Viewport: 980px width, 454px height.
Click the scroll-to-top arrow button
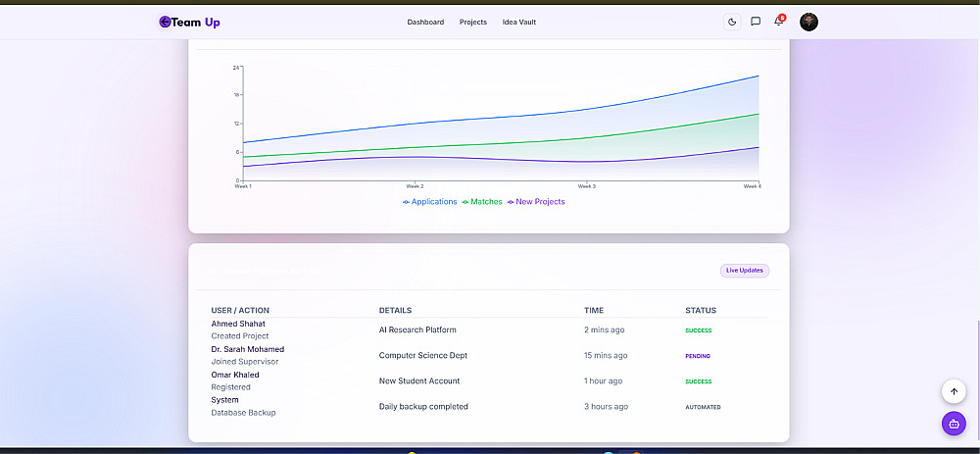(954, 391)
